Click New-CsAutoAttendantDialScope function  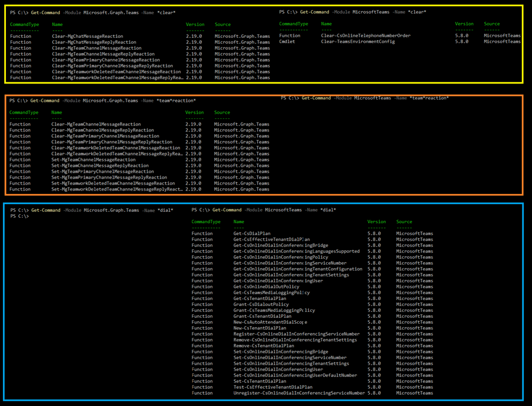(270, 322)
